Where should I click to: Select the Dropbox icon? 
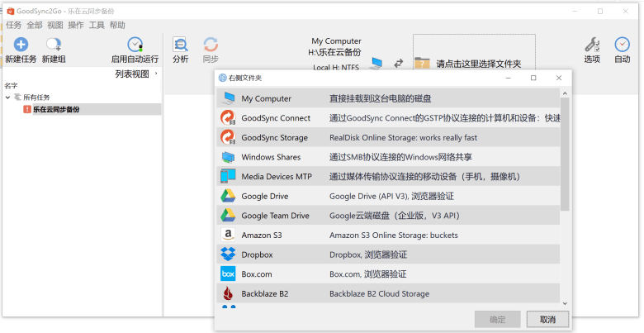coord(228,255)
